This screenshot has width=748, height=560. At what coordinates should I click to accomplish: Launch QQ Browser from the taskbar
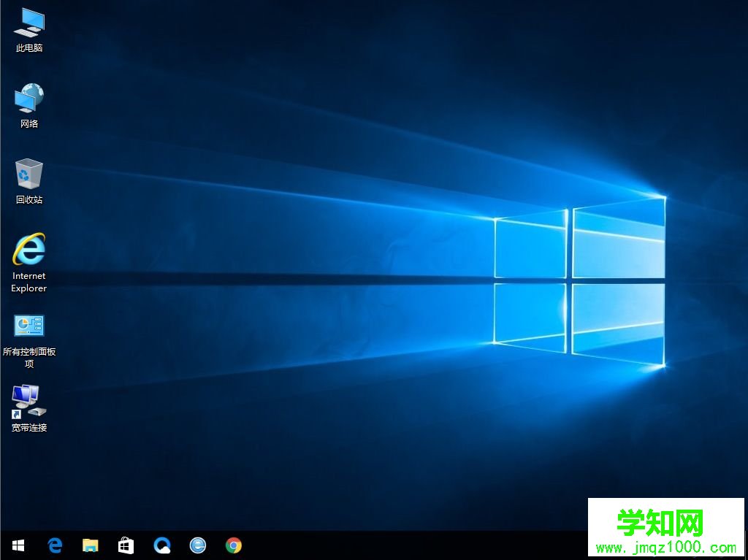[162, 545]
